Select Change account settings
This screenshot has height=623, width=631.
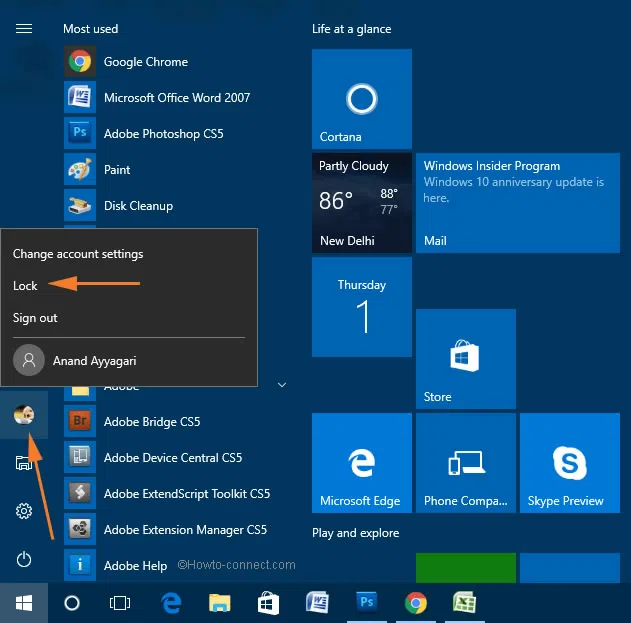tap(78, 254)
